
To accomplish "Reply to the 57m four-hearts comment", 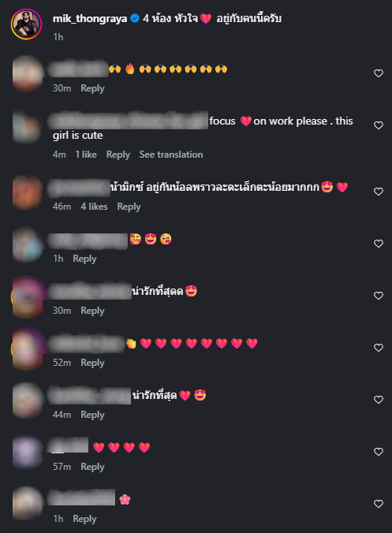I will point(92,467).
